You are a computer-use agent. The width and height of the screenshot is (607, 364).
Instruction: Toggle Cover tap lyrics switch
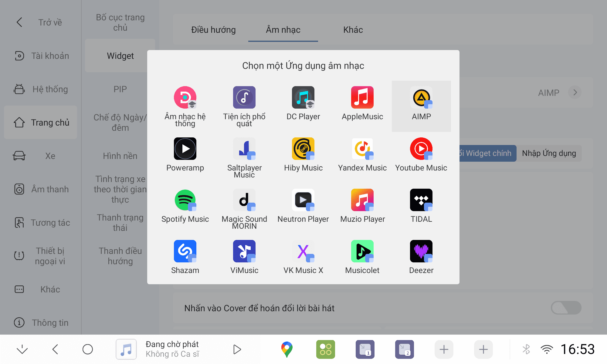tap(566, 308)
